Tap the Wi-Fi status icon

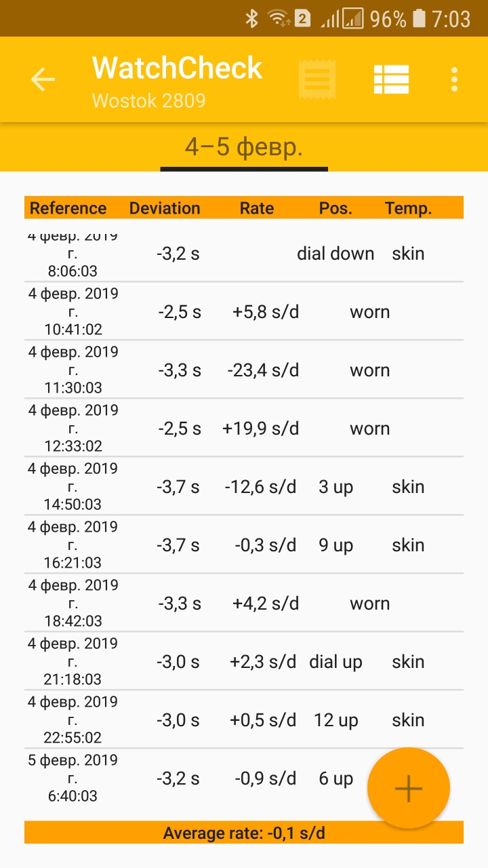click(277, 19)
